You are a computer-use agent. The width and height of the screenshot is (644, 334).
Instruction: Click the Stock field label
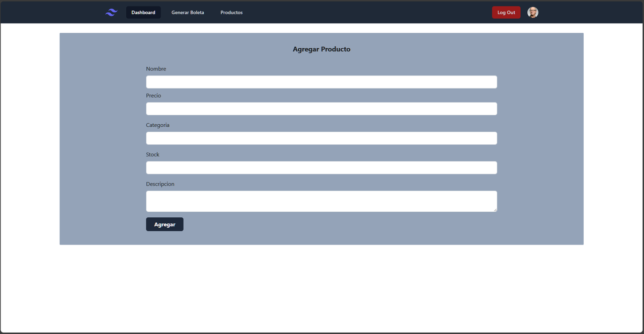click(152, 154)
